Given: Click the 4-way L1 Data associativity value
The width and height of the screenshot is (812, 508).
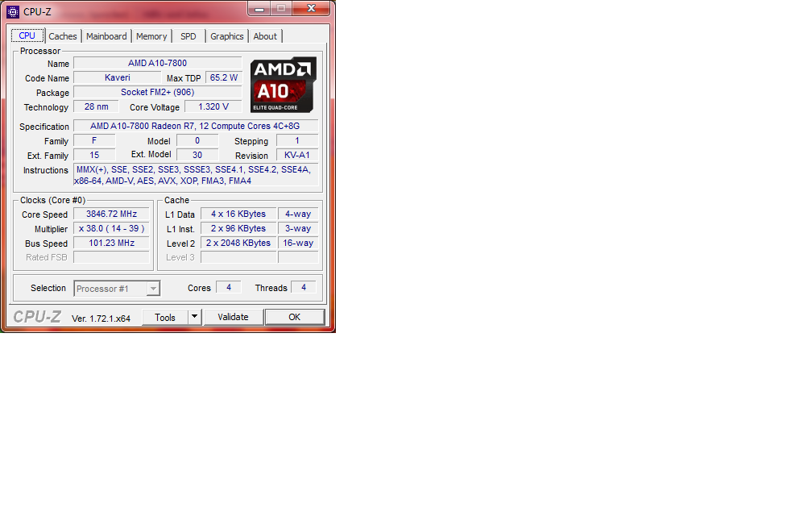Looking at the screenshot, I should point(298,214).
